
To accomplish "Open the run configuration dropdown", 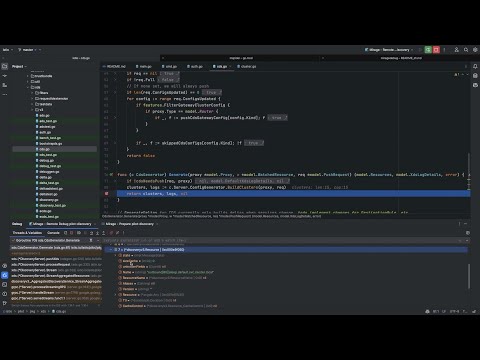I will [389, 50].
